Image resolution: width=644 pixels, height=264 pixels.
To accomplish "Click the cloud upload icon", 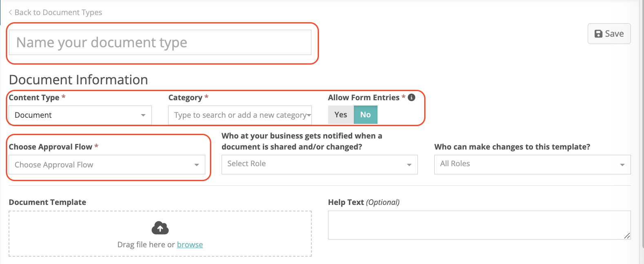I will 160,228.
